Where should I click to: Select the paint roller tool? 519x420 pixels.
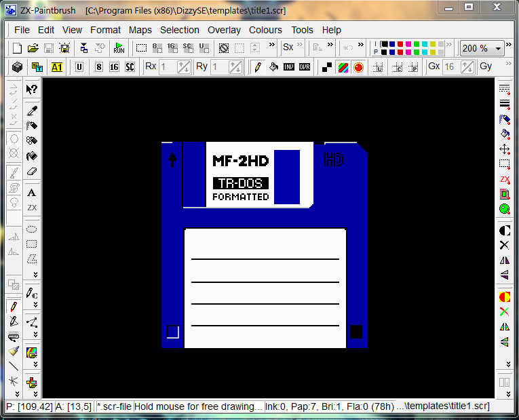14,337
